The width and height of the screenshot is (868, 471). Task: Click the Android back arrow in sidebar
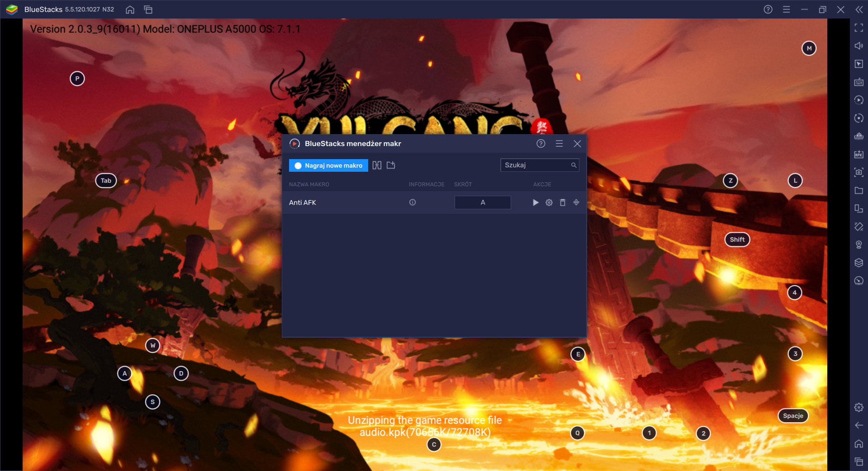859,425
